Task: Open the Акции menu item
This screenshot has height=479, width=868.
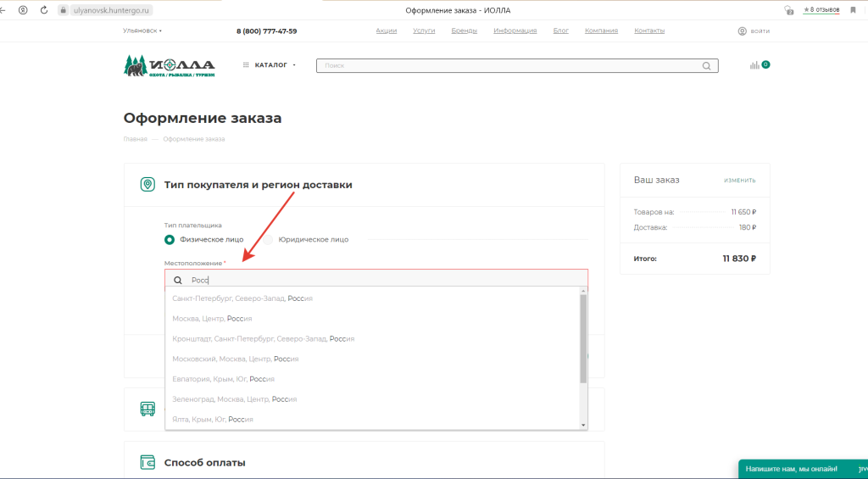Action: point(387,31)
